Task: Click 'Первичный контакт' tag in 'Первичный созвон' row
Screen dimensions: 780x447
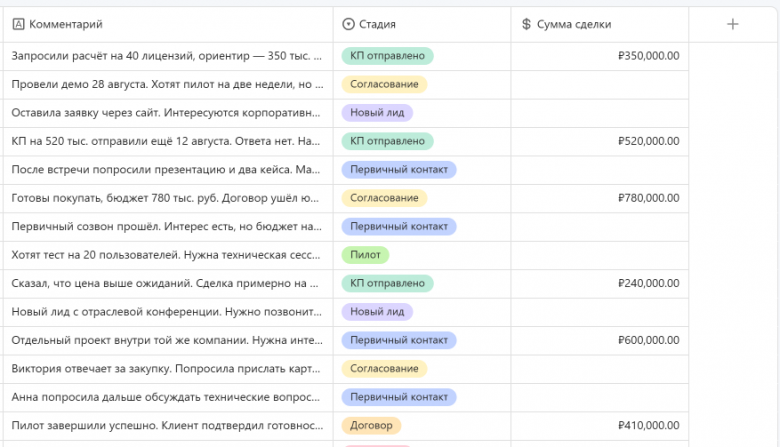Action: click(x=399, y=226)
